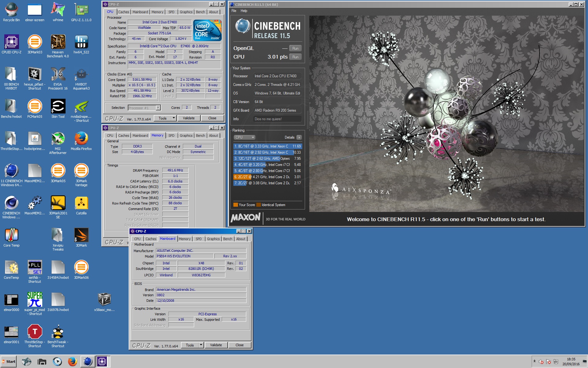The height and width of the screenshot is (368, 588).
Task: Switch to Bench tab in top CPU-Z
Action: click(201, 12)
